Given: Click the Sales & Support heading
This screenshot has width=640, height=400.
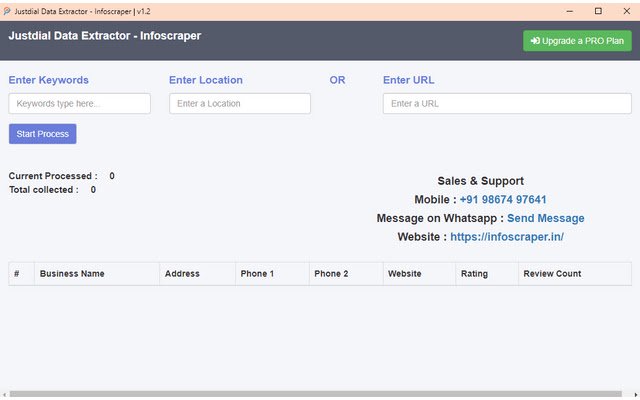Looking at the screenshot, I should [x=480, y=181].
